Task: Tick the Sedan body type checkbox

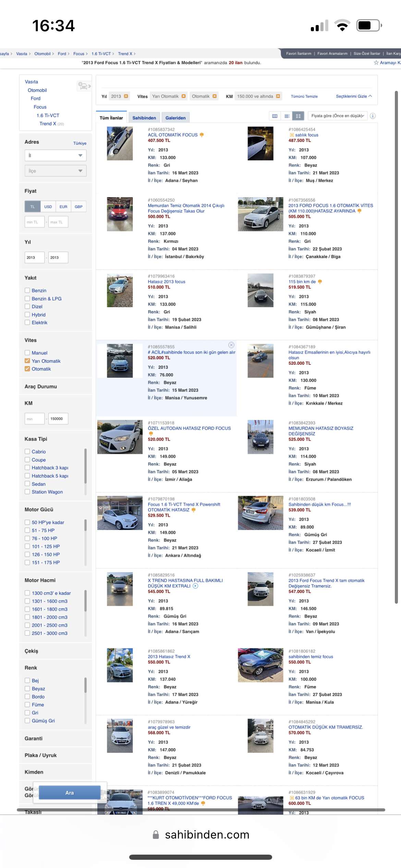Action: pyautogui.click(x=27, y=484)
